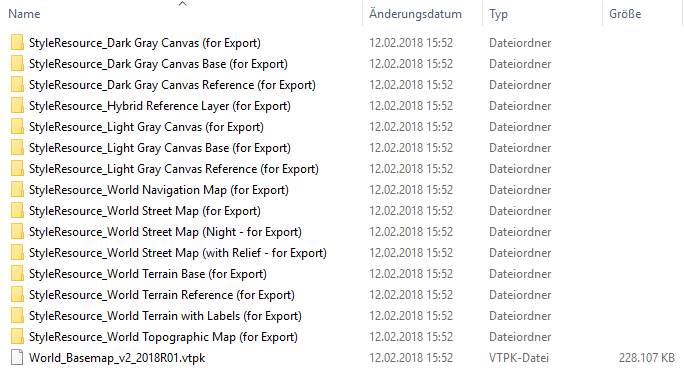
Task: Click date of World Terrain Base folder row
Action: (x=411, y=273)
